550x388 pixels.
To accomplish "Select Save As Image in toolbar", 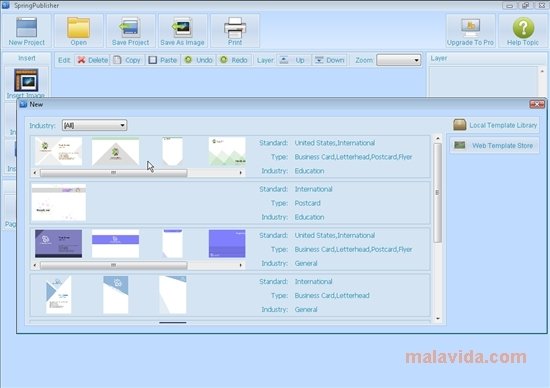I will pos(182,31).
